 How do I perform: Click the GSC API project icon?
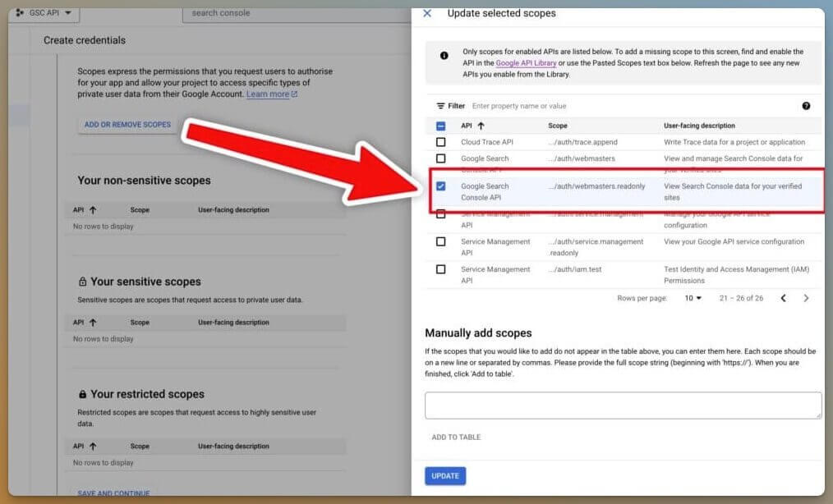click(x=20, y=12)
